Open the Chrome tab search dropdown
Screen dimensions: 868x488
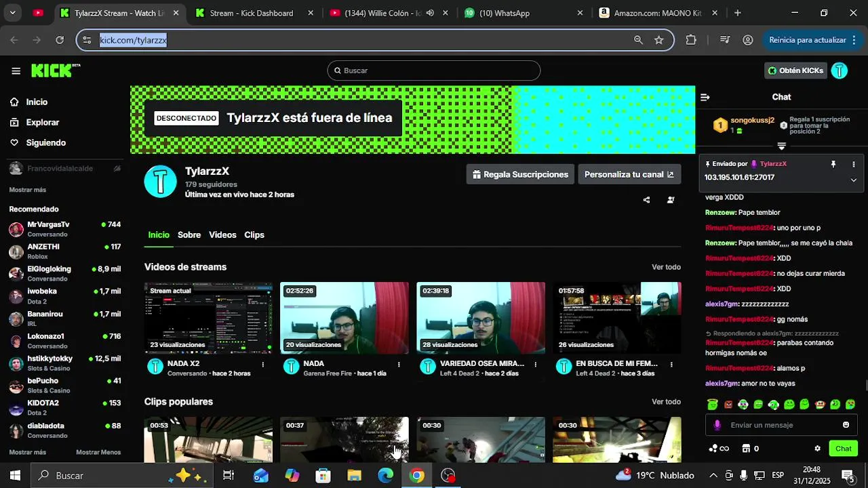[12, 13]
